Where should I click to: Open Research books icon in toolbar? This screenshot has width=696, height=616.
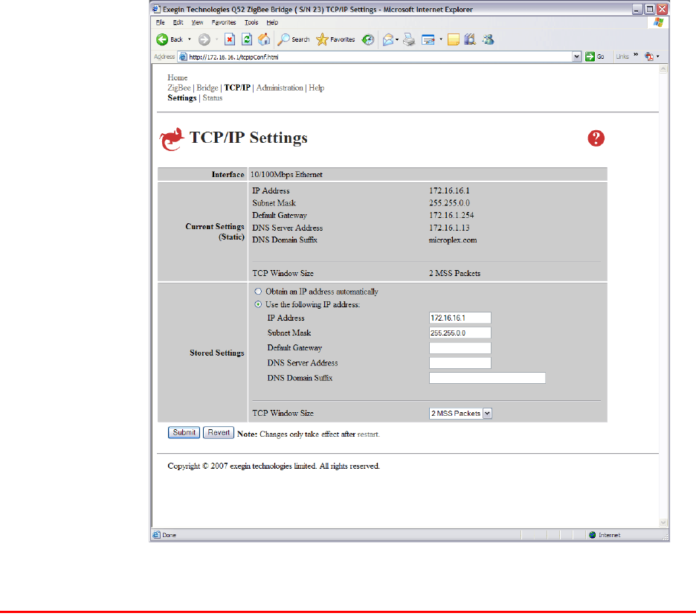point(470,39)
